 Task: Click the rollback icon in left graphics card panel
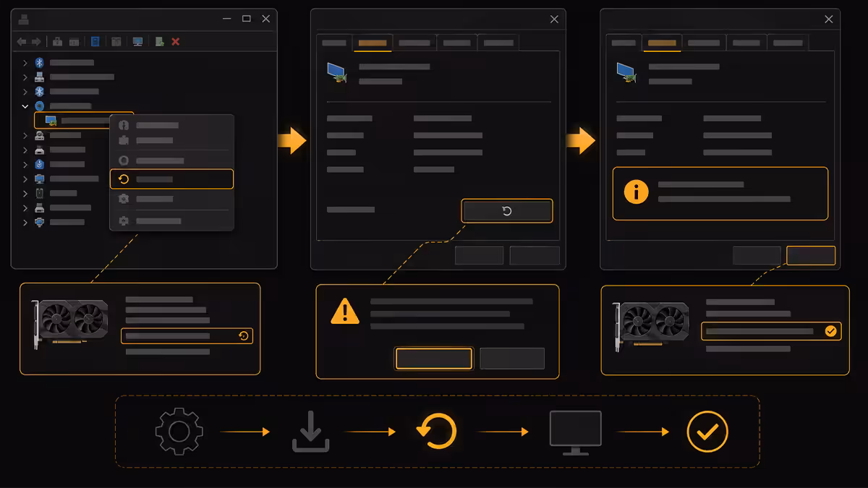tap(244, 335)
